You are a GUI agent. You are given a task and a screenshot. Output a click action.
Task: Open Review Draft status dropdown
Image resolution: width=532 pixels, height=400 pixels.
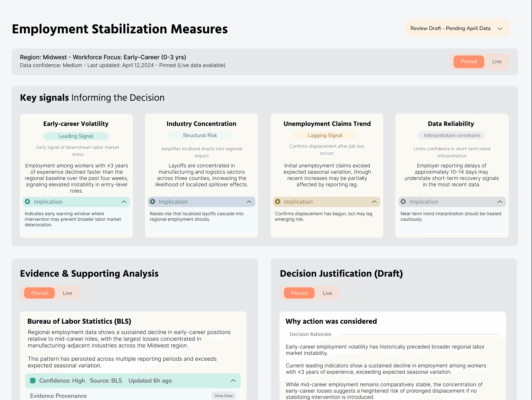(x=457, y=28)
